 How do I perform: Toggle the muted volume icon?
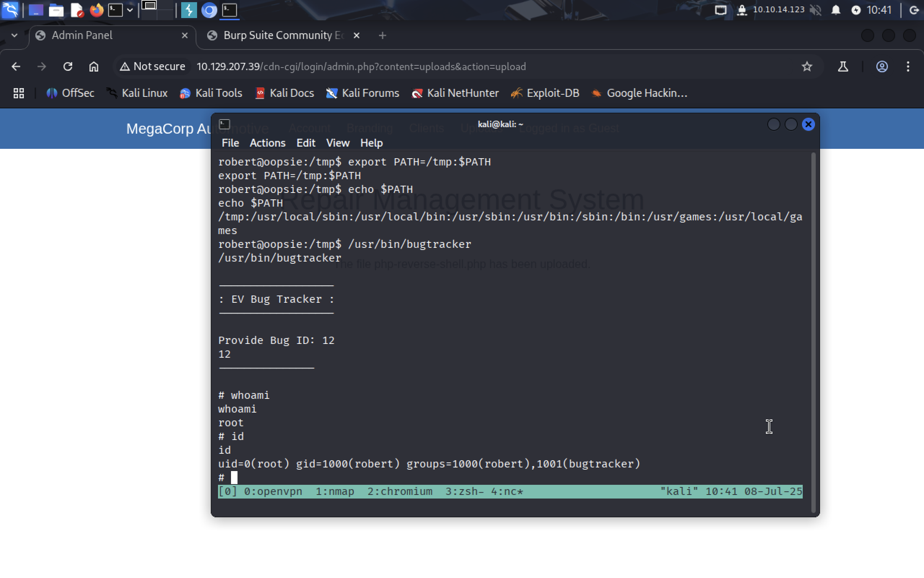pyautogui.click(x=815, y=10)
